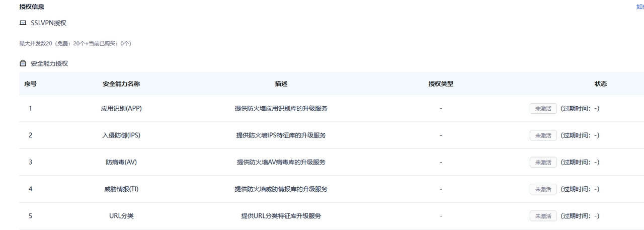Click the 授权信息 section title
This screenshot has width=644, height=230.
coord(32,7)
